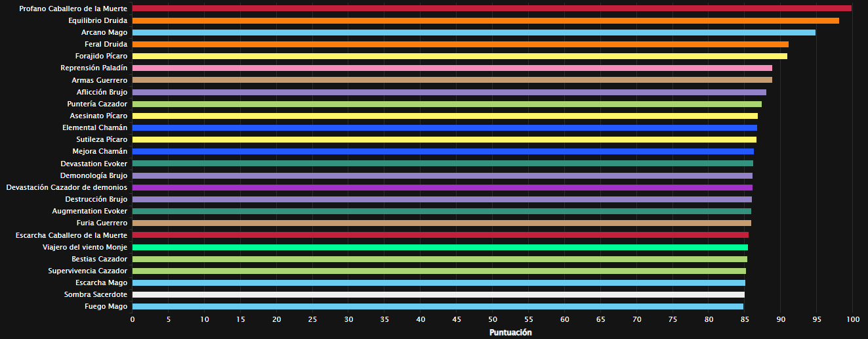
Task: Click the 'Bestias Cazador' label
Action: click(x=100, y=259)
